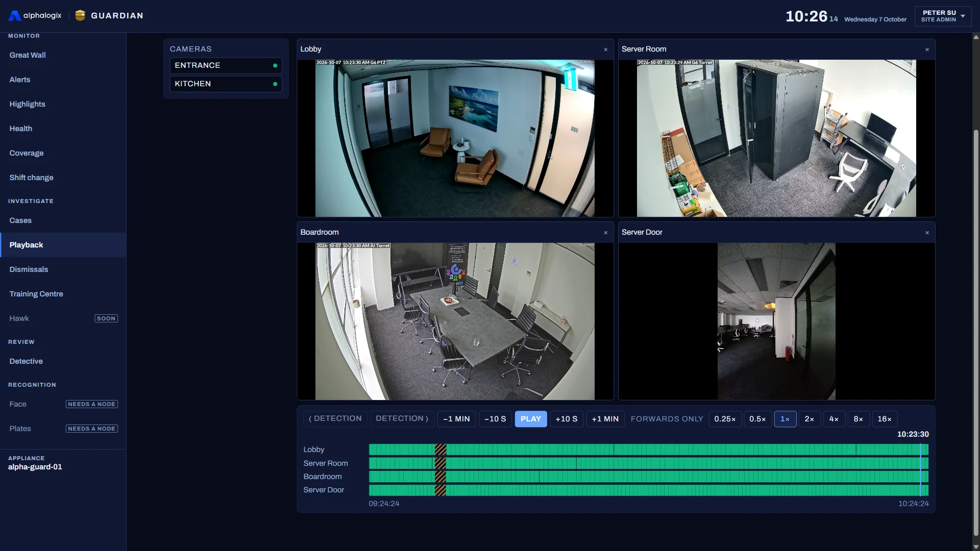Click the Guardian shield icon
Image resolution: width=980 pixels, height=551 pixels.
pos(80,15)
